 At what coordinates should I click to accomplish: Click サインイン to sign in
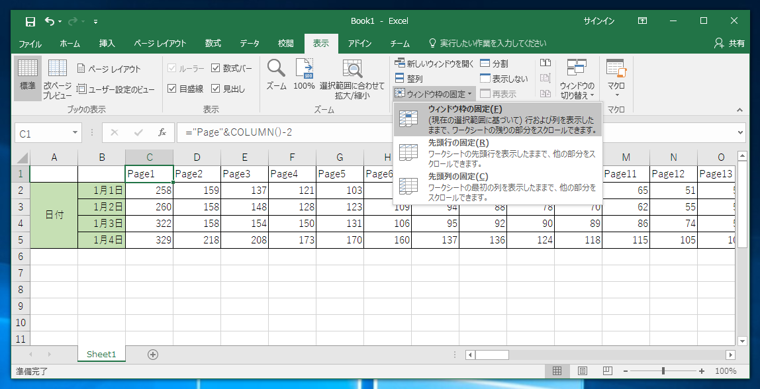[x=599, y=21]
